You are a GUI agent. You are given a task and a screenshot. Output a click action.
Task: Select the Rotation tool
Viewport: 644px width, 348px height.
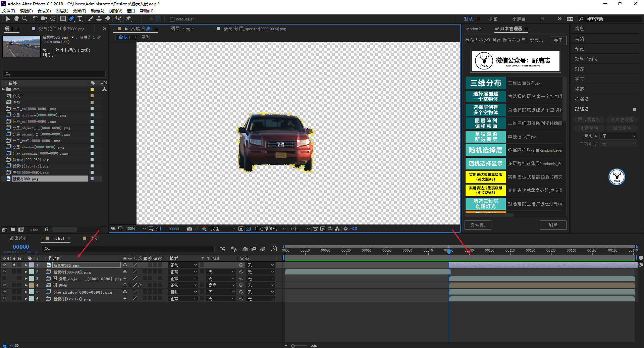click(x=35, y=19)
